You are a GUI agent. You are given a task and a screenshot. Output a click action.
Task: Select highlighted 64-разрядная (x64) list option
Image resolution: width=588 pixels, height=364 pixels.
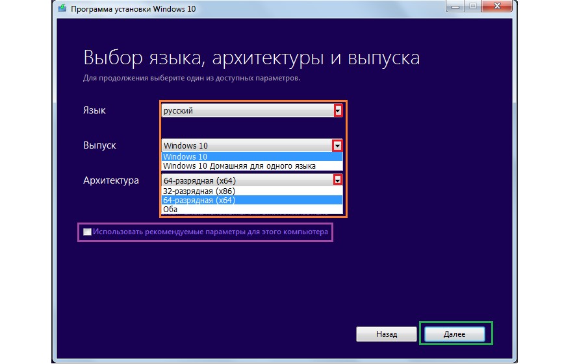tap(252, 200)
